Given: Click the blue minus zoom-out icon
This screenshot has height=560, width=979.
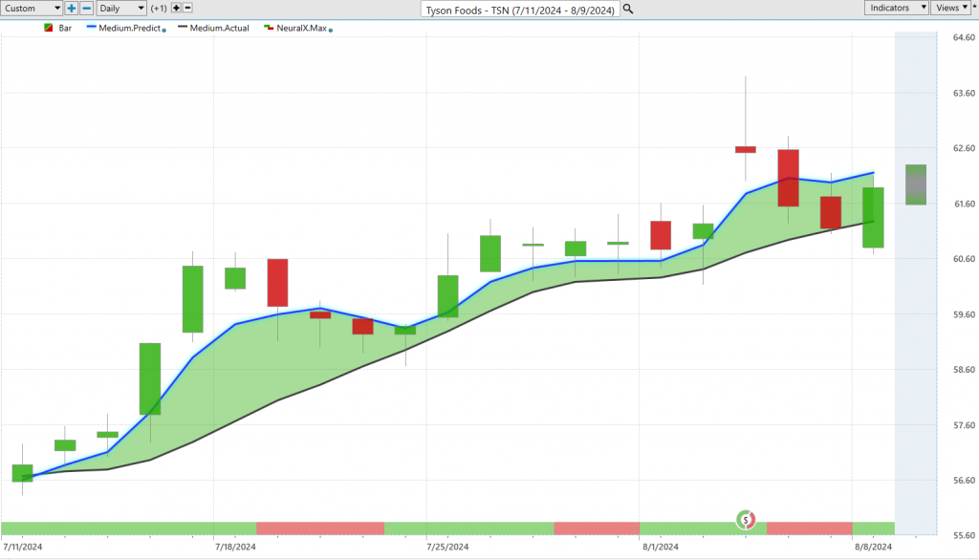Looking at the screenshot, I should click(x=87, y=8).
